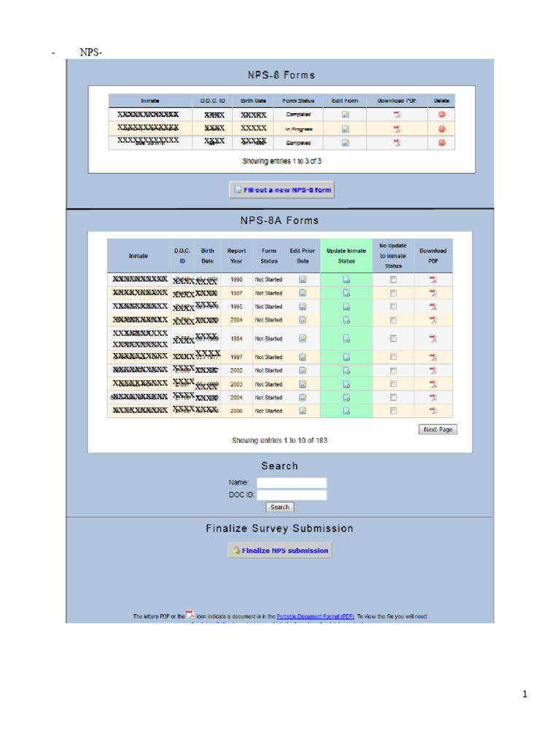
Task: Update inmate status for the 1994 report row
Action: pyautogui.click(x=346, y=338)
